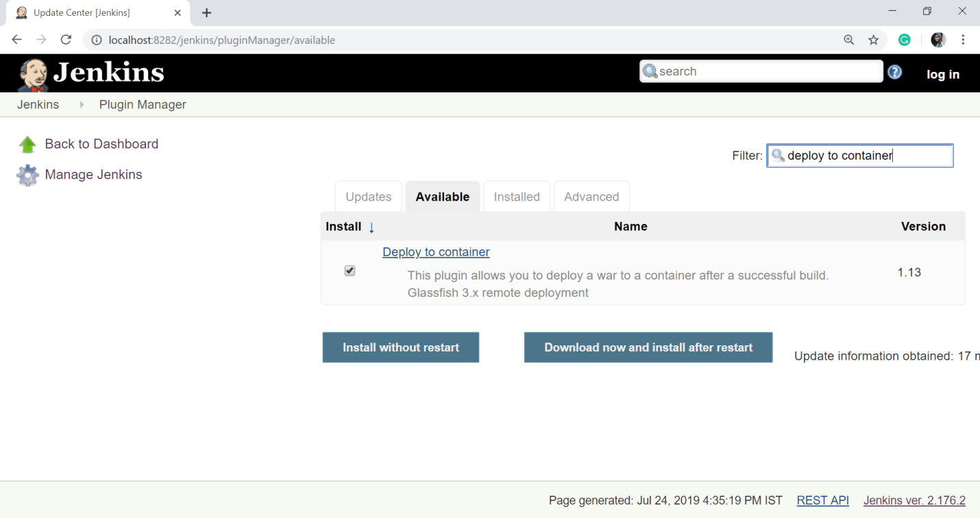This screenshot has height=518, width=980.
Task: Click the Page generated timestamp text
Action: tap(665, 500)
